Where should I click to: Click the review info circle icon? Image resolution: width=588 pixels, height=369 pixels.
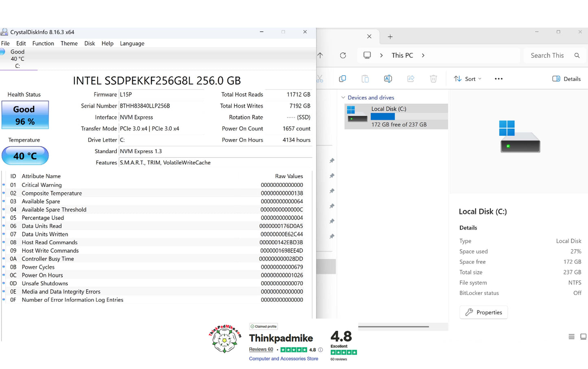tap(321, 349)
